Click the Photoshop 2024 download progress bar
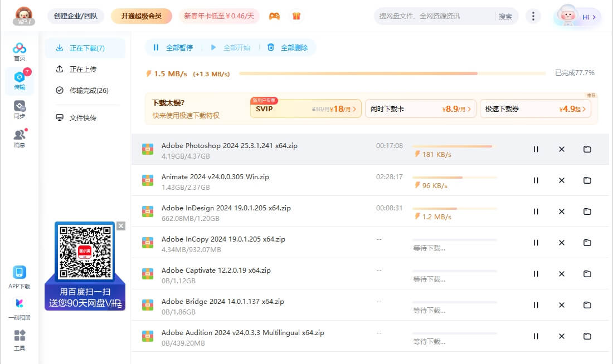This screenshot has width=613, height=364. click(x=455, y=146)
